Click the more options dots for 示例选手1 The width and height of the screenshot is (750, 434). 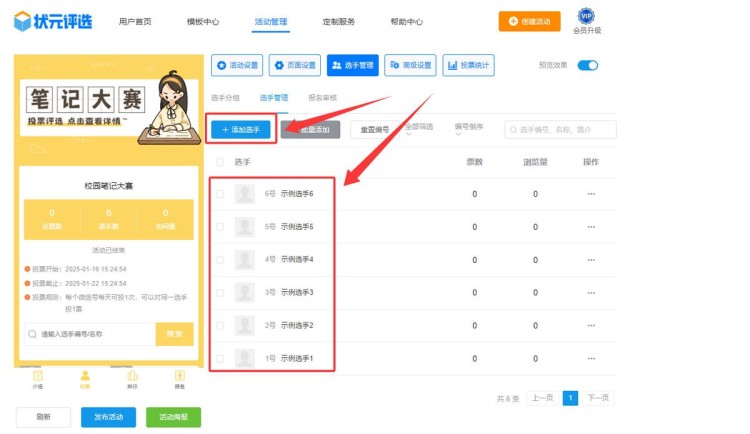pos(591,359)
